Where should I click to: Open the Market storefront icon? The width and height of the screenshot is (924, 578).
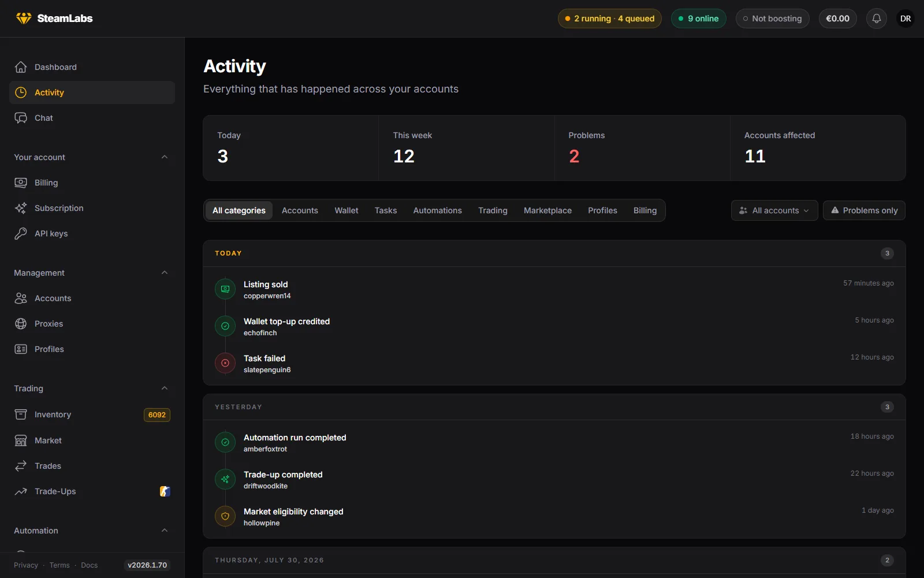tap(21, 440)
